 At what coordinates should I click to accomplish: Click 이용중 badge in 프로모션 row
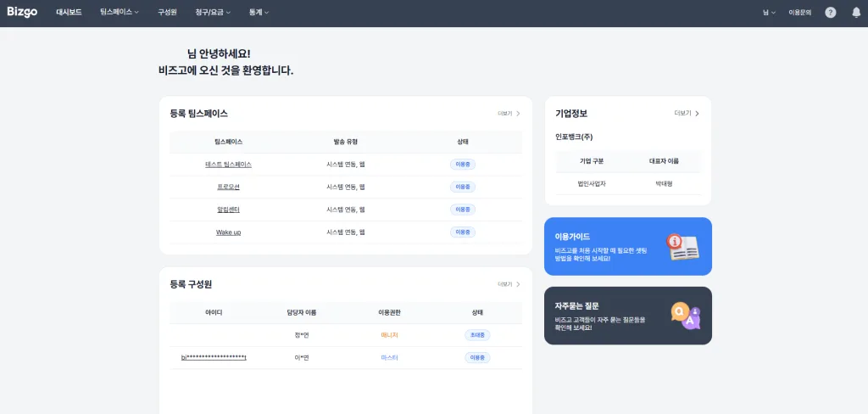click(x=462, y=187)
